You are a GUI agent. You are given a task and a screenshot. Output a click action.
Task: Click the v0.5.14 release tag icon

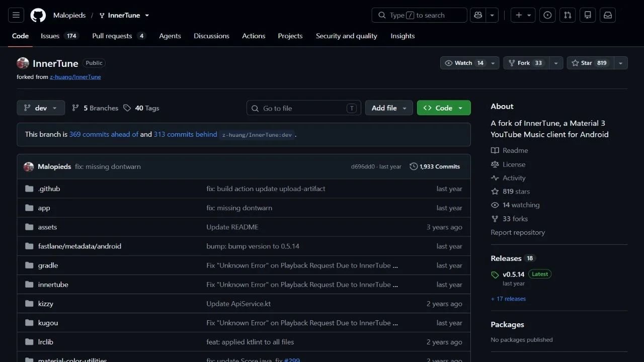(x=495, y=275)
